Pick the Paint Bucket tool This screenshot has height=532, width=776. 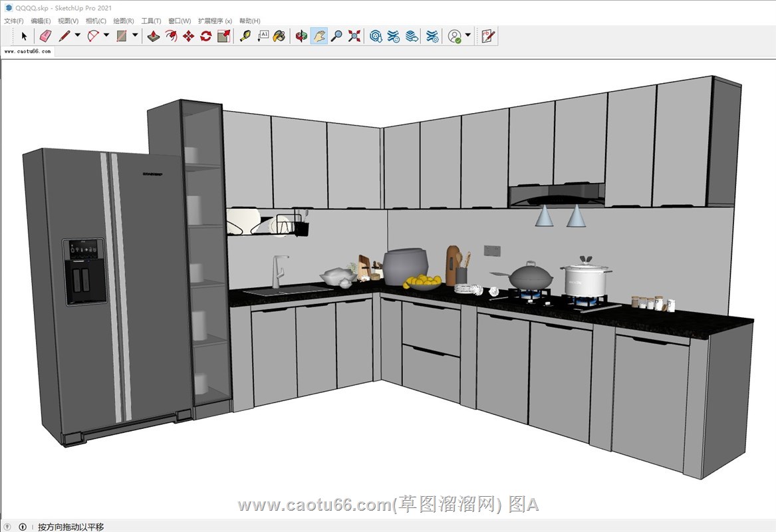279,36
